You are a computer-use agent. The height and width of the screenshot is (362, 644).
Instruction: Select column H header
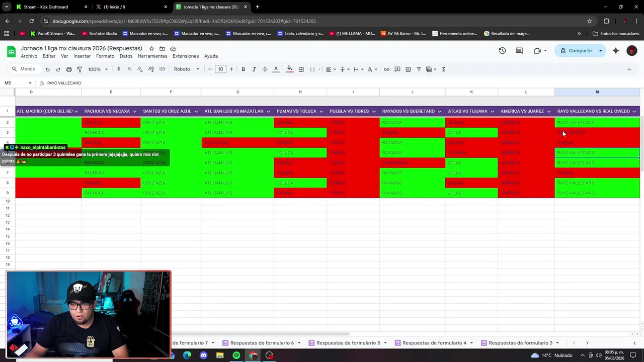[x=300, y=92]
